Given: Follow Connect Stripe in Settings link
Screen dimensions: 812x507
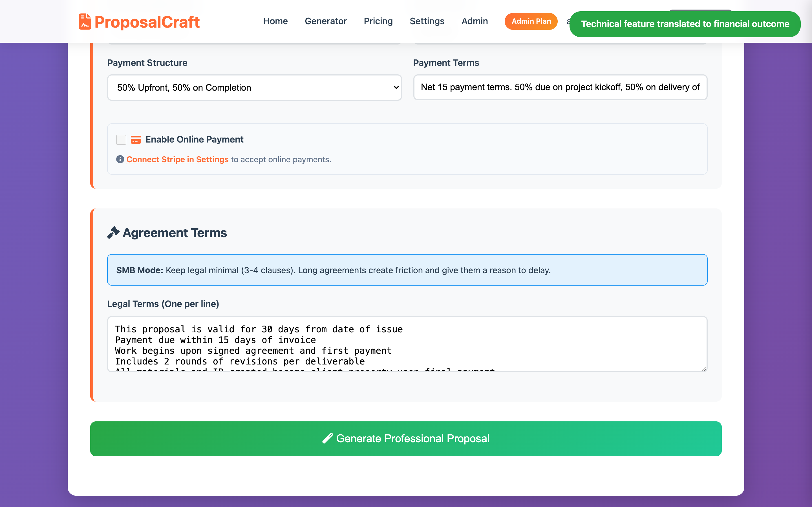Looking at the screenshot, I should coord(177,159).
